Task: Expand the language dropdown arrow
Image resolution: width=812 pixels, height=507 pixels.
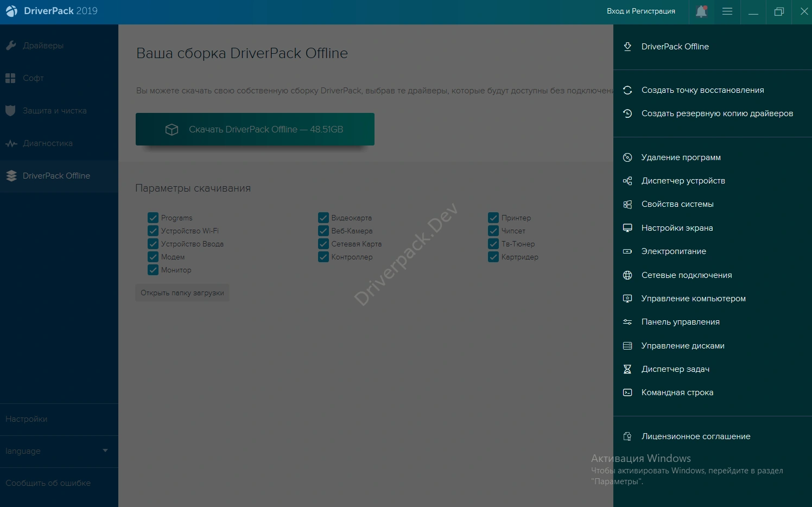Action: point(105,451)
